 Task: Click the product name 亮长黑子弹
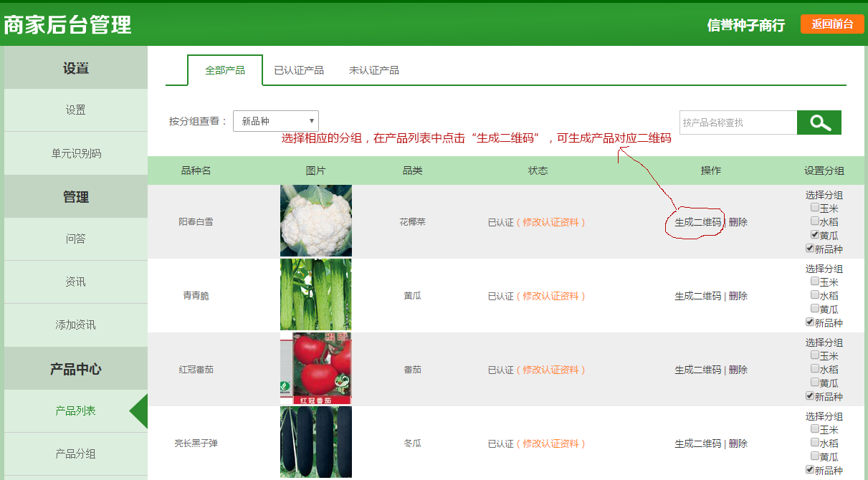click(x=196, y=443)
